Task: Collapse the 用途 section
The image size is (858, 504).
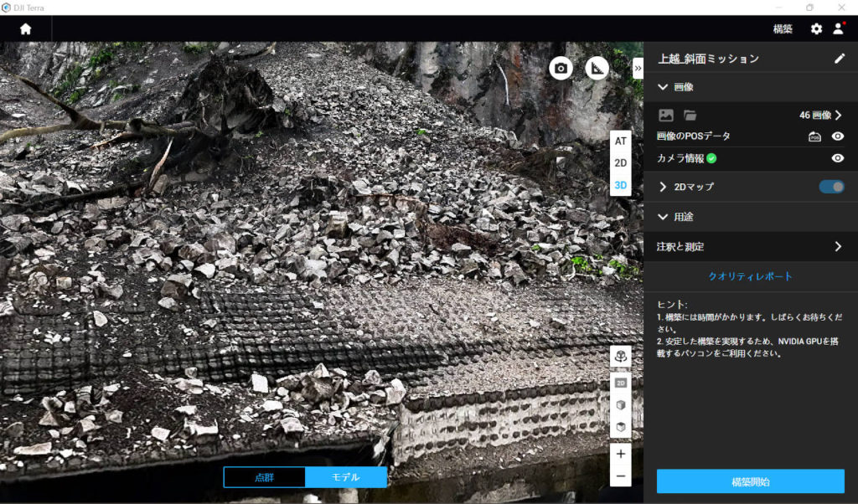Action: click(x=664, y=218)
